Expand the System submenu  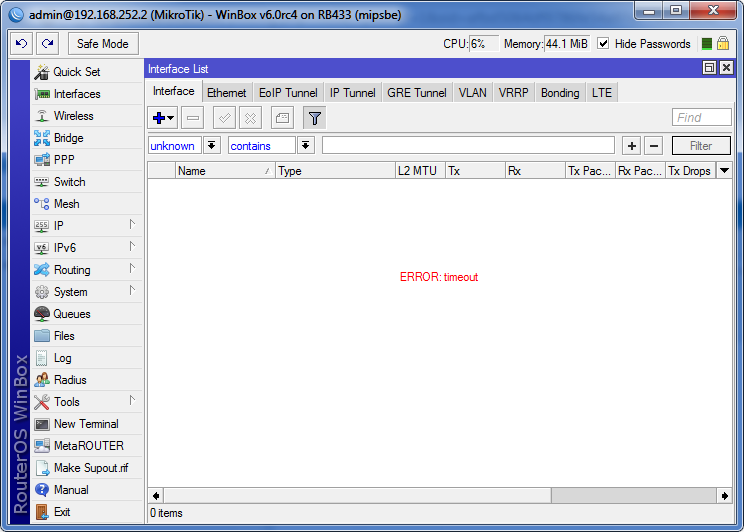point(87,292)
